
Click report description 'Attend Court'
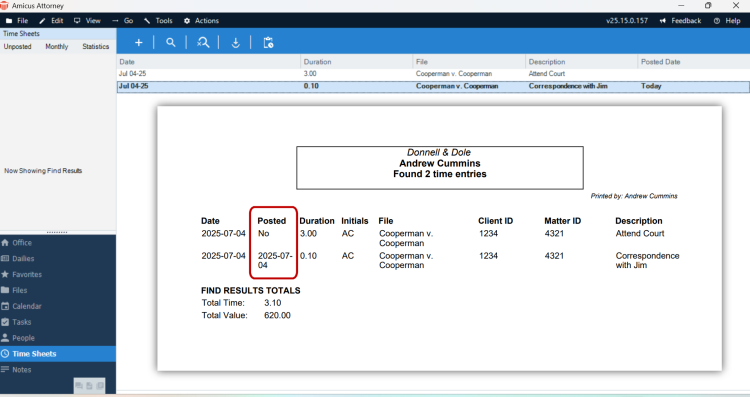[x=640, y=233]
